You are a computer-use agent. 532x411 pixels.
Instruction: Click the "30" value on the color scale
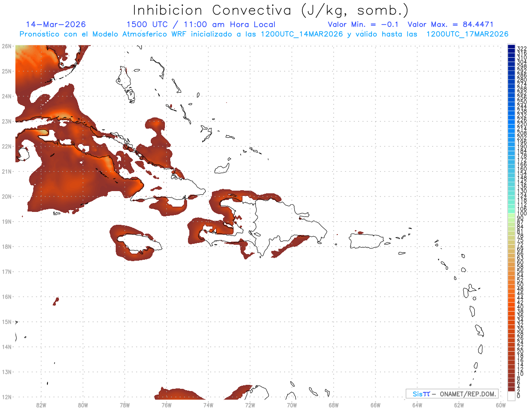click(520, 329)
